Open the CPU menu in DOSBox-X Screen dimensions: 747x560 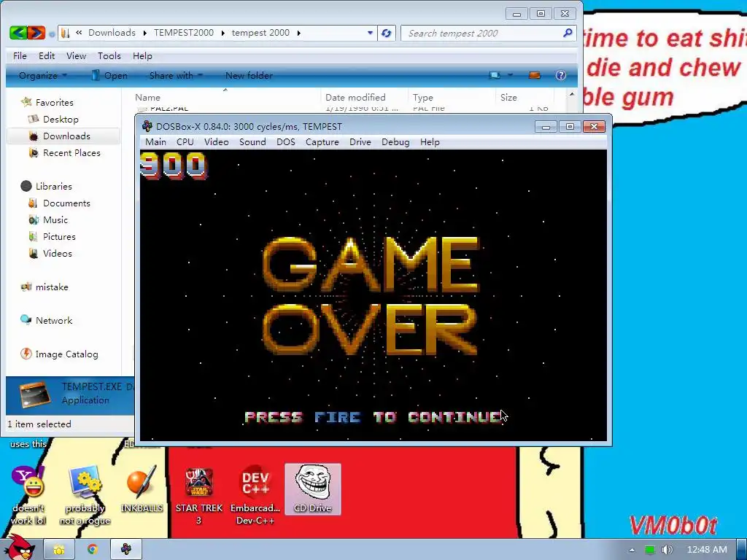[x=185, y=142]
